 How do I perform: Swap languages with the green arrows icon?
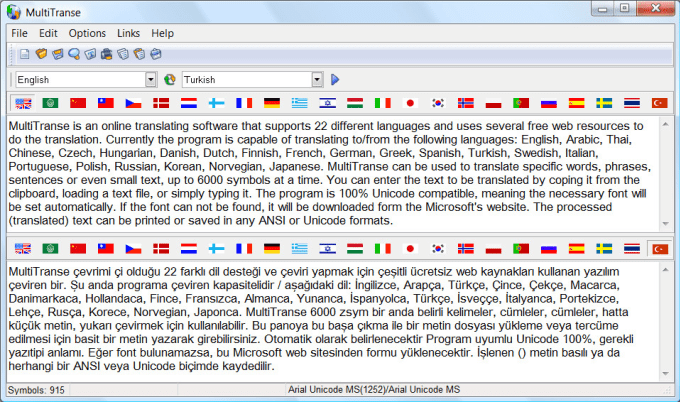(170, 80)
